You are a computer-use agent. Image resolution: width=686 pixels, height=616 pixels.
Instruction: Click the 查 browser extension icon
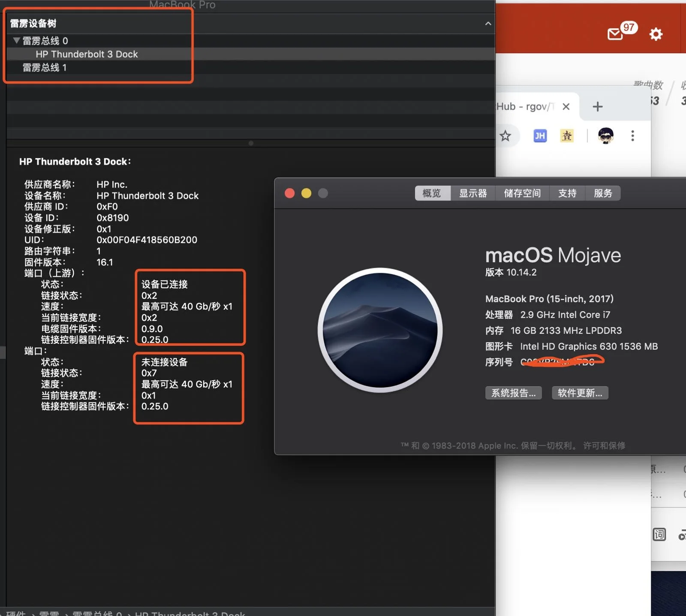[x=567, y=136]
